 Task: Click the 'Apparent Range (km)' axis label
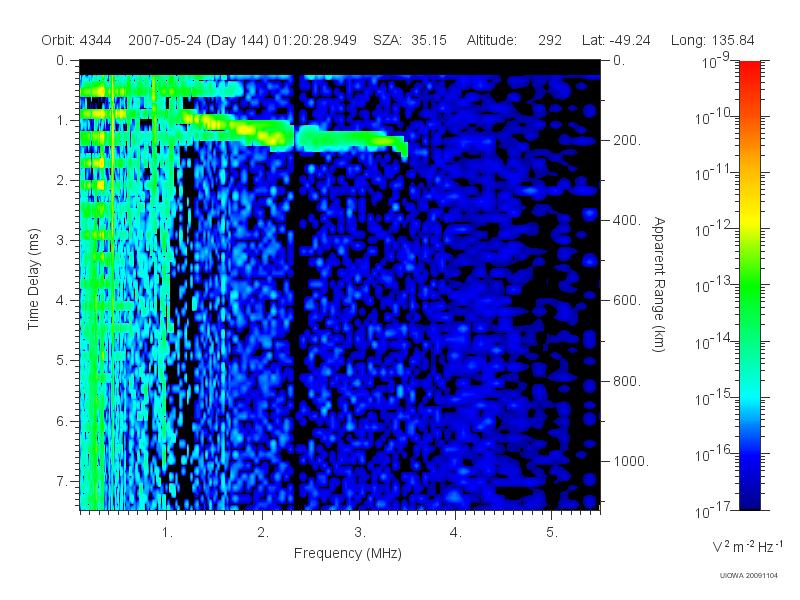[x=659, y=284]
